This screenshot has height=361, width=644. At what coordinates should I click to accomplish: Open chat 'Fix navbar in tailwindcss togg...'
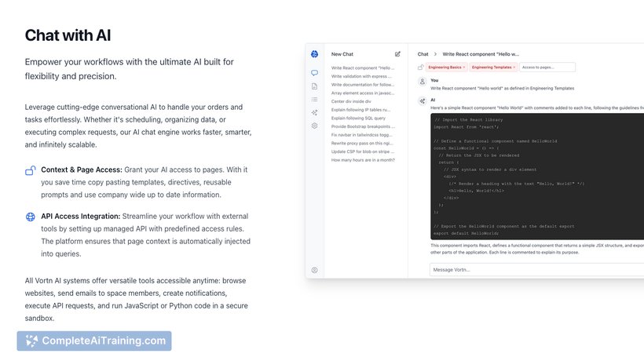(x=362, y=135)
